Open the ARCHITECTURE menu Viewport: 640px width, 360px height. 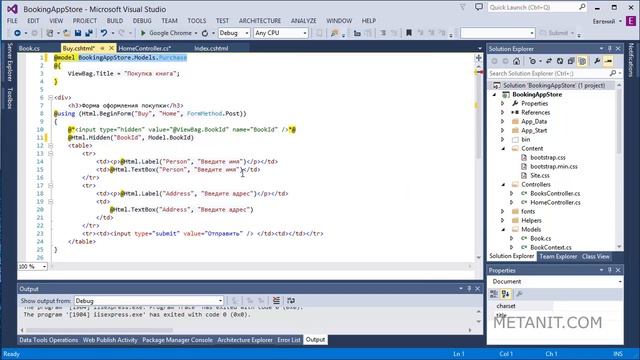(260, 20)
